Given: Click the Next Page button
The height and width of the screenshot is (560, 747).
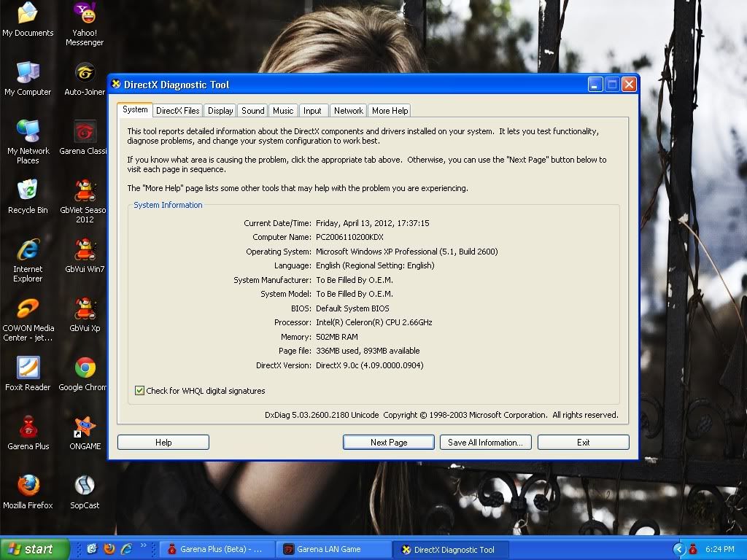Looking at the screenshot, I should click(x=389, y=443).
